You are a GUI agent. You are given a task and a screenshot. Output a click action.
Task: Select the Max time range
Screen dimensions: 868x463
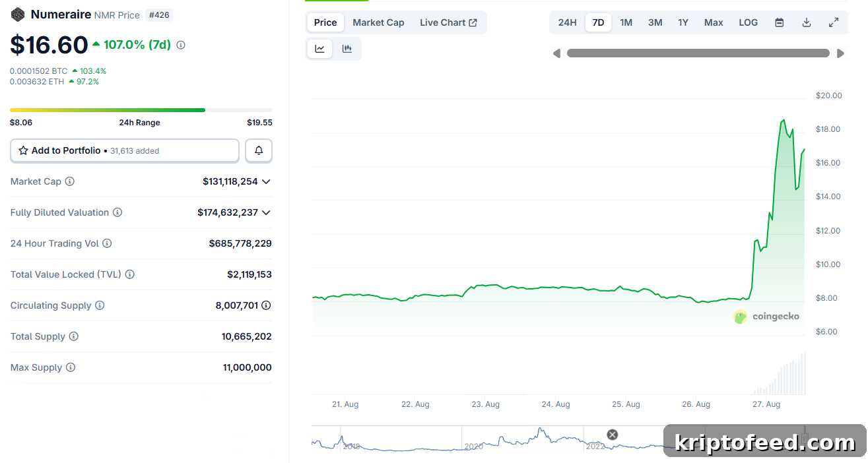pyautogui.click(x=714, y=22)
